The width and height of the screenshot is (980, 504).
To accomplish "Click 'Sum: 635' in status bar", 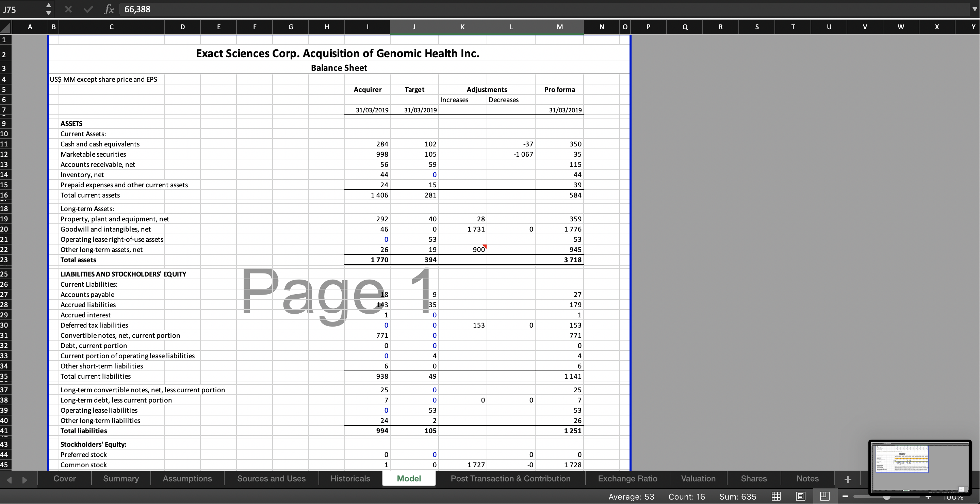I will 737,497.
